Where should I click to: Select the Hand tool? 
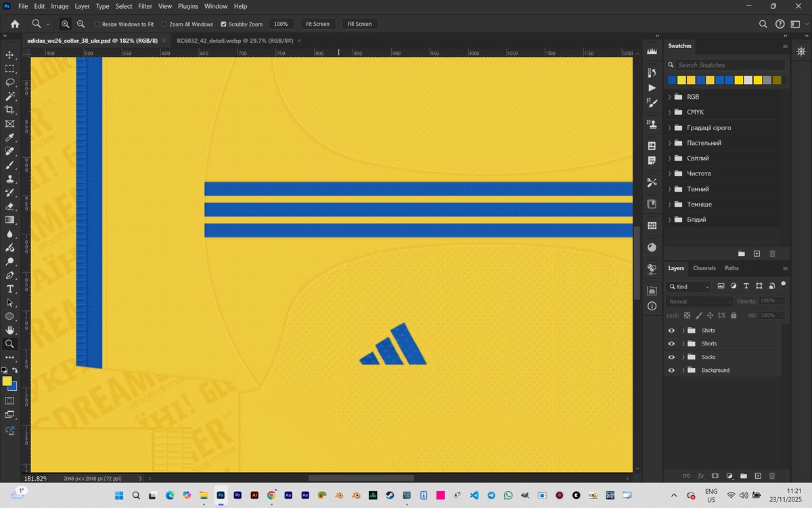coord(9,331)
